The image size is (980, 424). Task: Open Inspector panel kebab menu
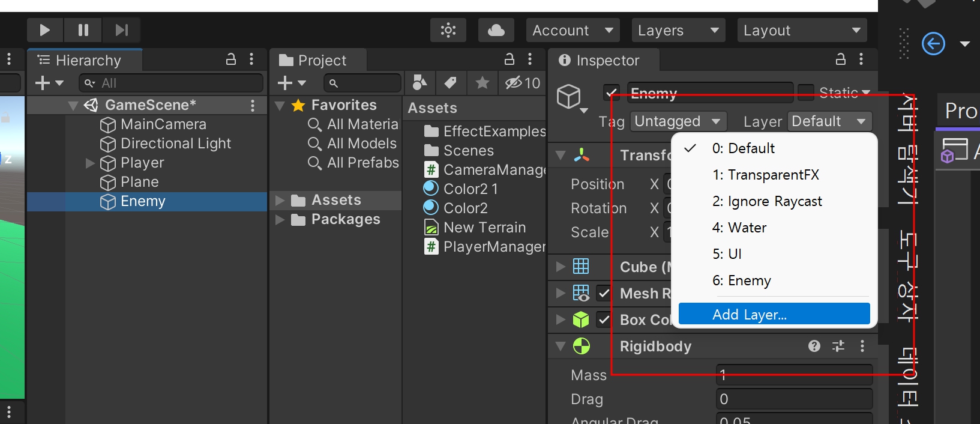pos(861,59)
